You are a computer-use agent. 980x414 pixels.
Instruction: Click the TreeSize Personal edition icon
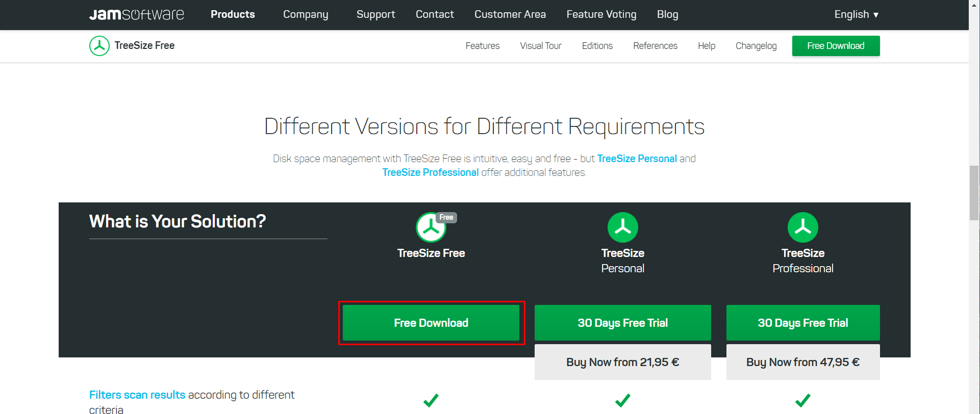622,227
